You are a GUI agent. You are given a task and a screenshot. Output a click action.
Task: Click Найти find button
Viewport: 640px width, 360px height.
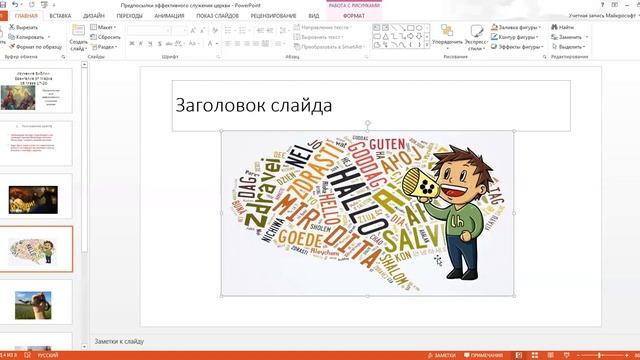tap(562, 27)
